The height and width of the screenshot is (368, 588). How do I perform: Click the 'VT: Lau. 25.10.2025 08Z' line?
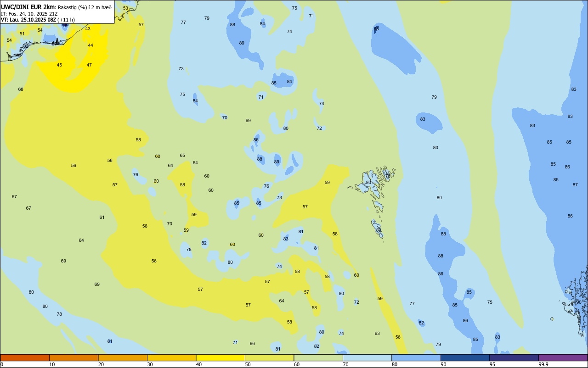(28, 20)
